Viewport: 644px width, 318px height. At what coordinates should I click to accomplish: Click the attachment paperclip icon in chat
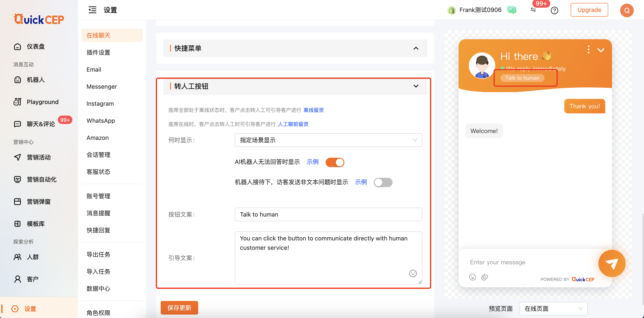[x=485, y=277]
